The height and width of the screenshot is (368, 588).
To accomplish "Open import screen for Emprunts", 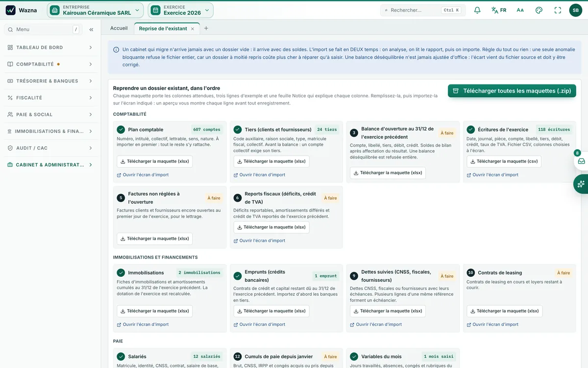I will pyautogui.click(x=259, y=324).
